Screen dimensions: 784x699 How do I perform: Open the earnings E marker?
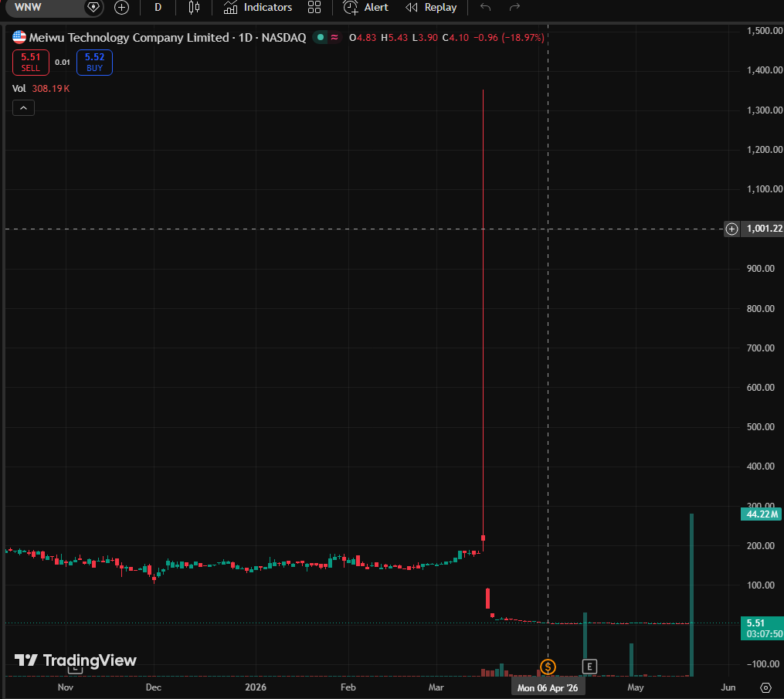[589, 667]
